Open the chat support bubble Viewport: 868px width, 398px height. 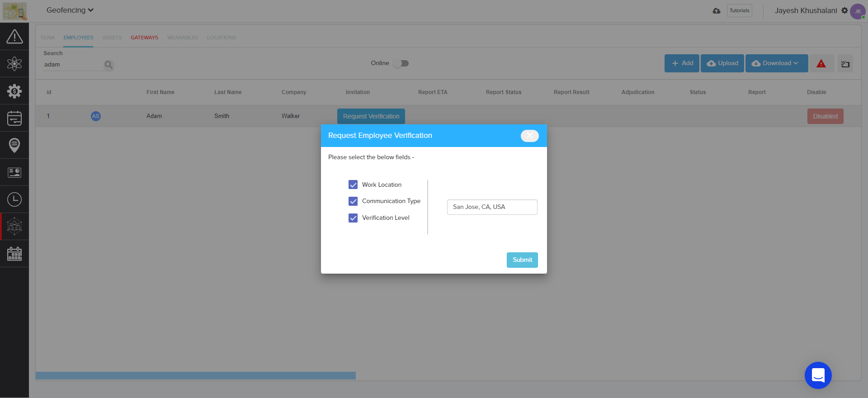click(x=818, y=375)
